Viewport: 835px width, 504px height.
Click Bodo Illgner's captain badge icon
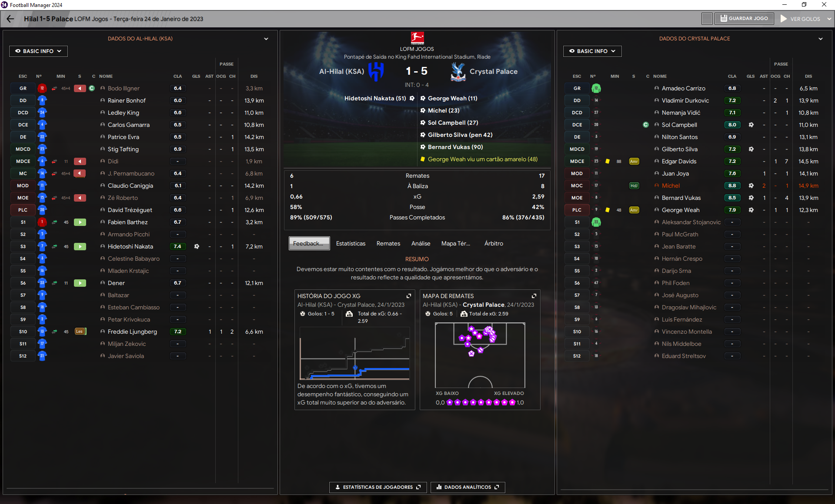[92, 88]
